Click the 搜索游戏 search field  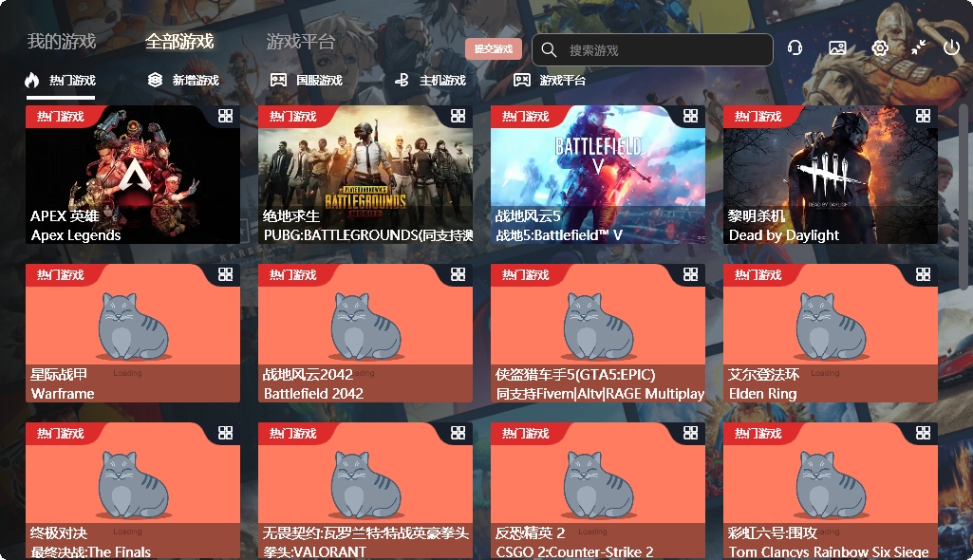coord(652,49)
